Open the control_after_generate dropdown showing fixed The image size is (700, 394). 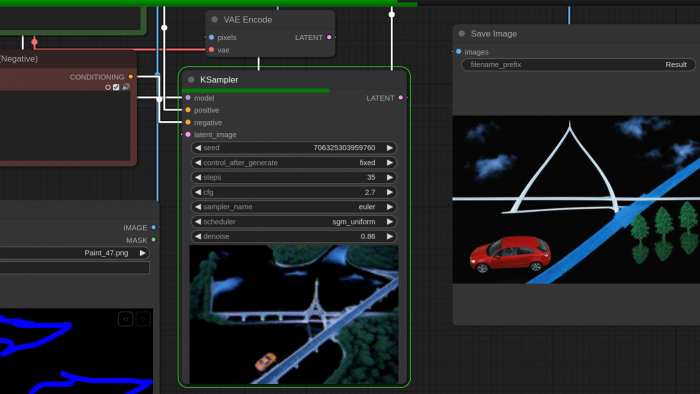point(294,162)
